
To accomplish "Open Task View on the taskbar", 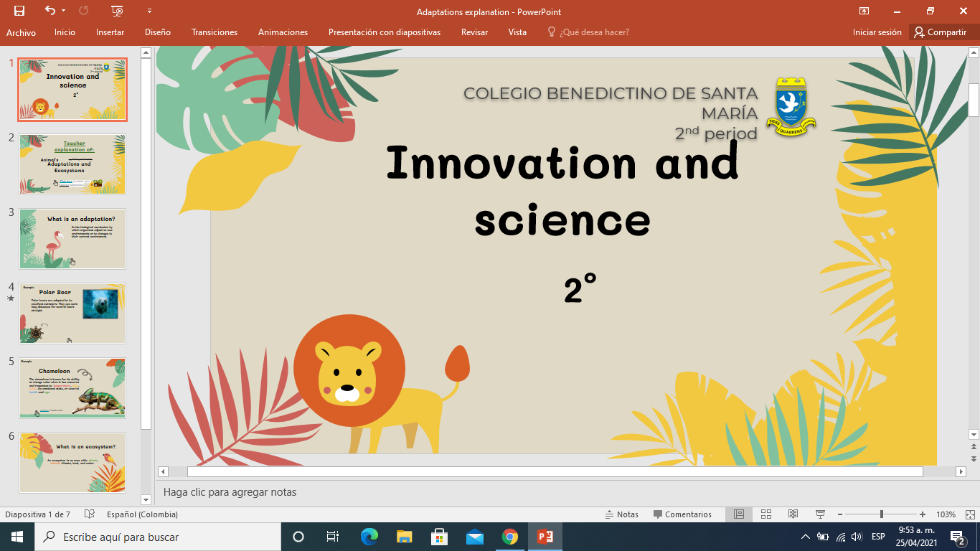I will click(x=333, y=537).
